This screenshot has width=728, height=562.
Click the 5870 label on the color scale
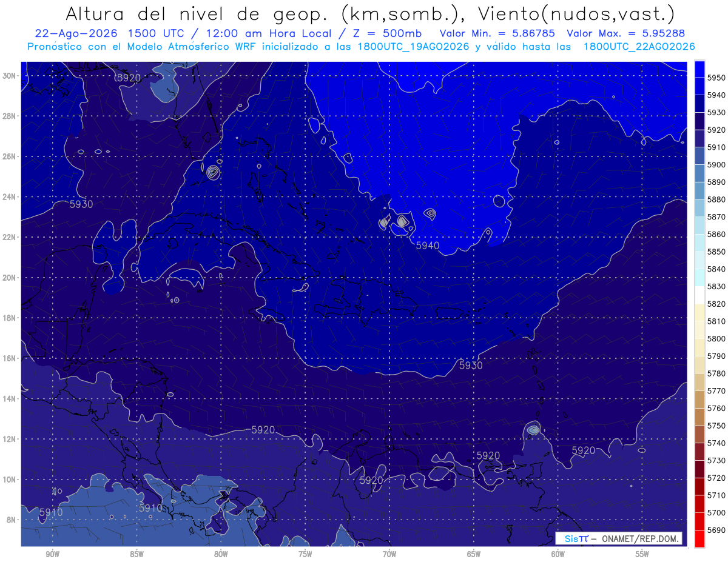[x=717, y=216]
